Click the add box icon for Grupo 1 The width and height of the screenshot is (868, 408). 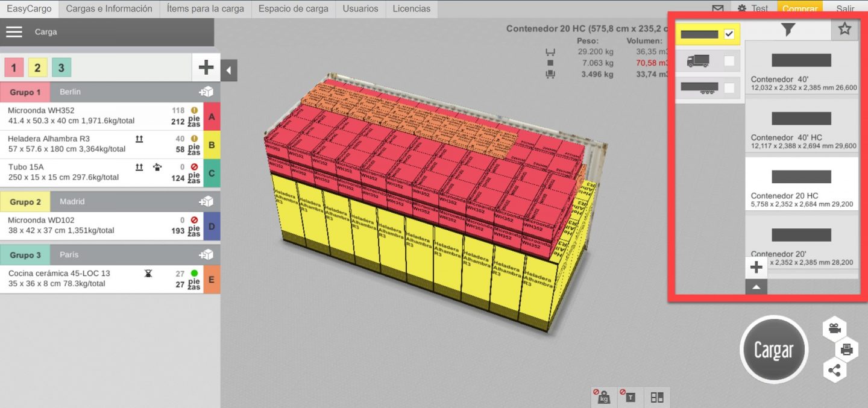(206, 92)
